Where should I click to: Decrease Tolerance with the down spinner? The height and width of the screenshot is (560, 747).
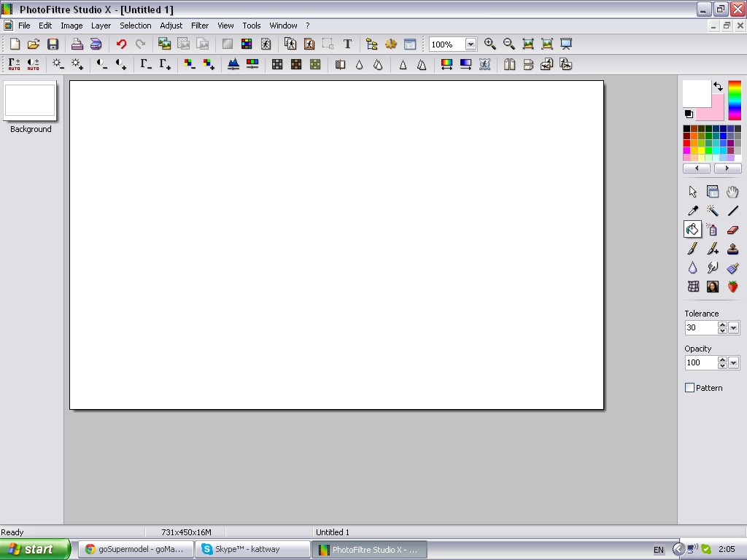point(722,330)
